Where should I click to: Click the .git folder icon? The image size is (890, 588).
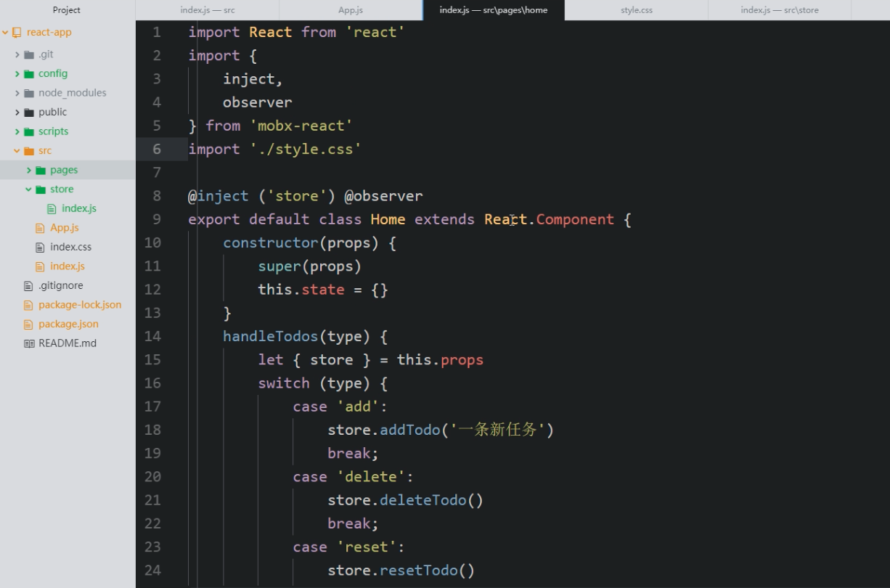29,54
